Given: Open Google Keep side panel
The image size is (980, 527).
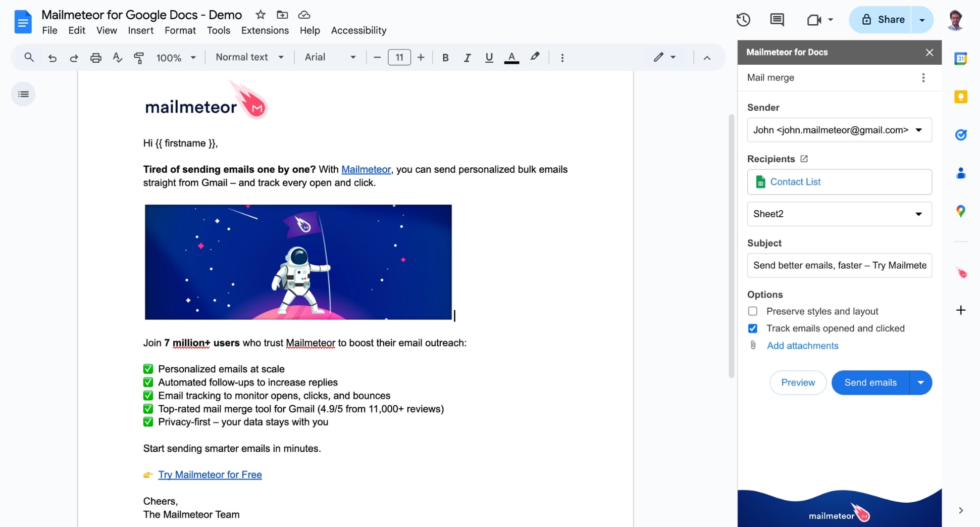Looking at the screenshot, I should pyautogui.click(x=960, y=97).
